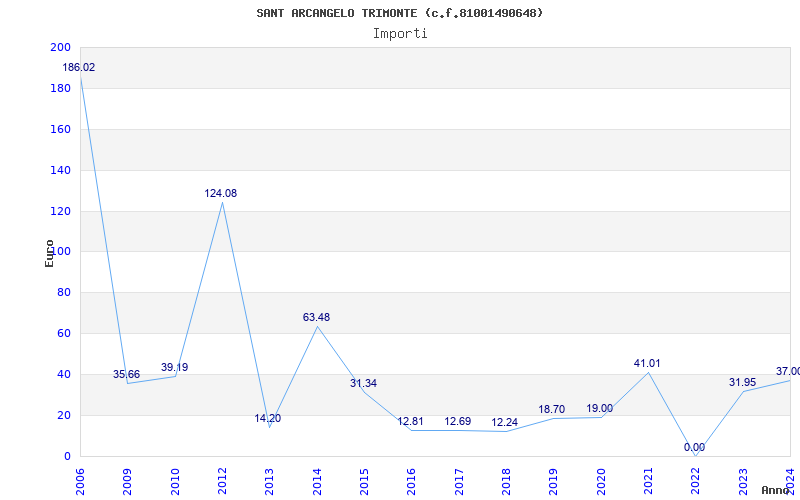Click the Anno x-axis title
The height and width of the screenshot is (500, 800).
click(778, 490)
